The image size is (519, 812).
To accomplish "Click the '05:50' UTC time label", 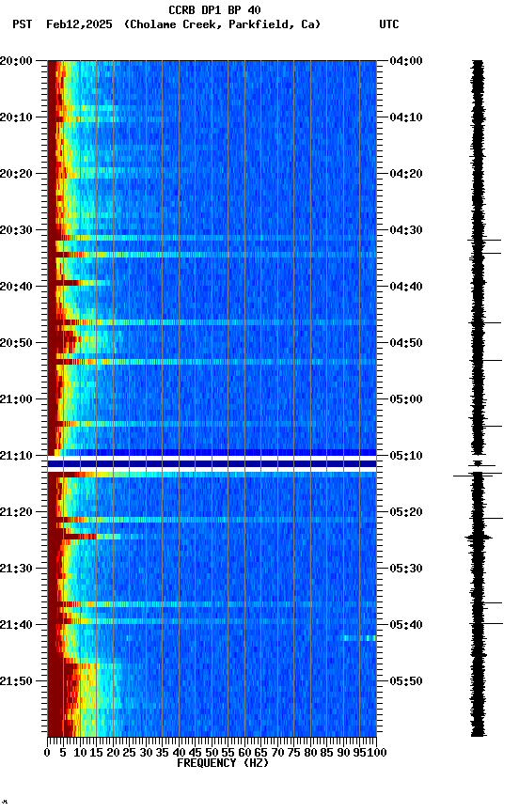I will pyautogui.click(x=406, y=682).
